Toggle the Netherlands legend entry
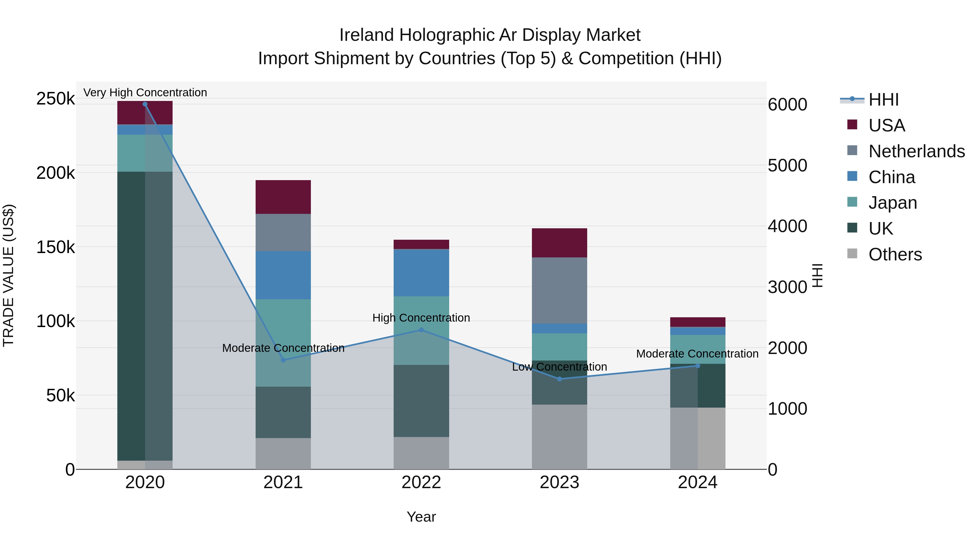The width and height of the screenshot is (980, 551). [x=906, y=151]
